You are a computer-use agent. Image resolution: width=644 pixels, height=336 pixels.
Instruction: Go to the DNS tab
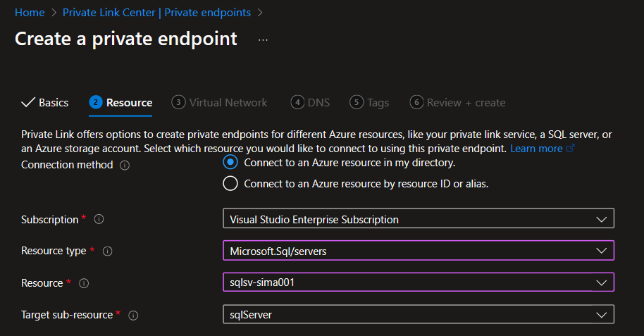(x=311, y=103)
